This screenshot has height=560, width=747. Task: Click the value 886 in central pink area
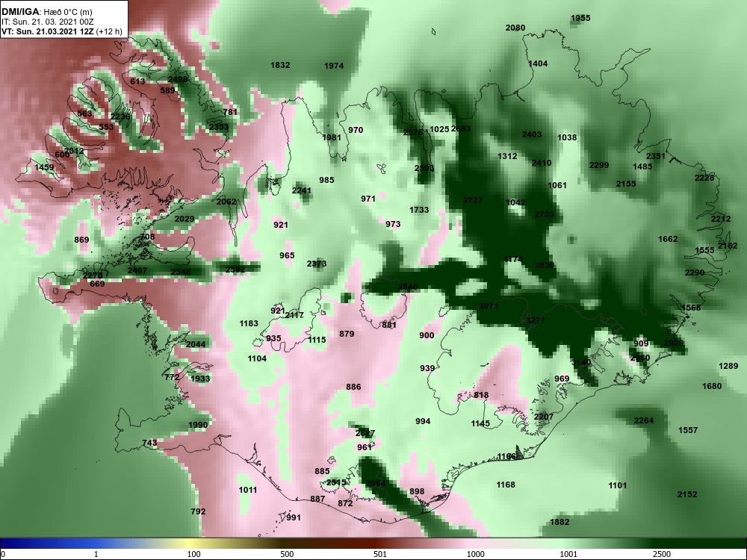pyautogui.click(x=353, y=387)
